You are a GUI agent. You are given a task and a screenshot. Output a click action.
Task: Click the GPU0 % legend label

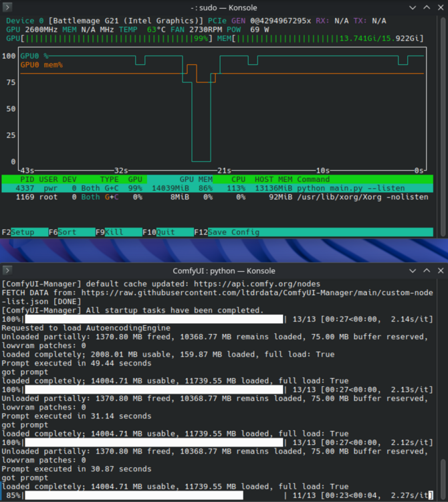[x=34, y=56]
